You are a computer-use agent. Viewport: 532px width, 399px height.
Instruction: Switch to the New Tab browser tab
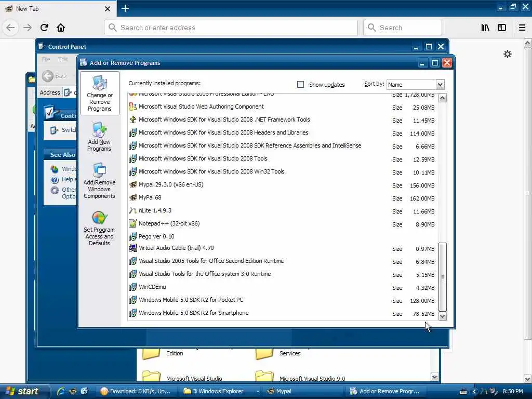(58, 9)
